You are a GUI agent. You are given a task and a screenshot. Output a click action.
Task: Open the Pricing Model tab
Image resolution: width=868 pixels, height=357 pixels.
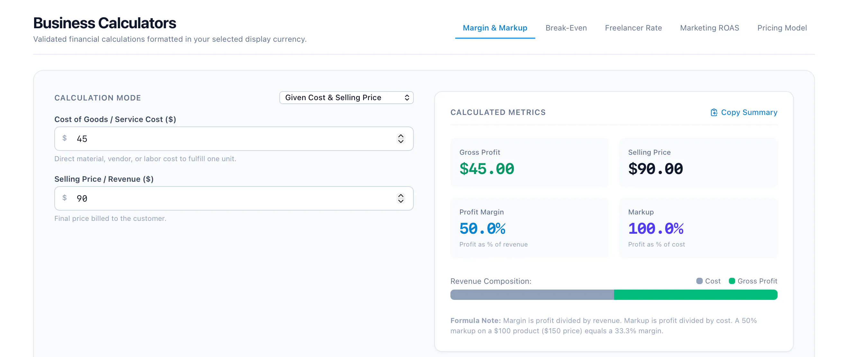click(782, 28)
